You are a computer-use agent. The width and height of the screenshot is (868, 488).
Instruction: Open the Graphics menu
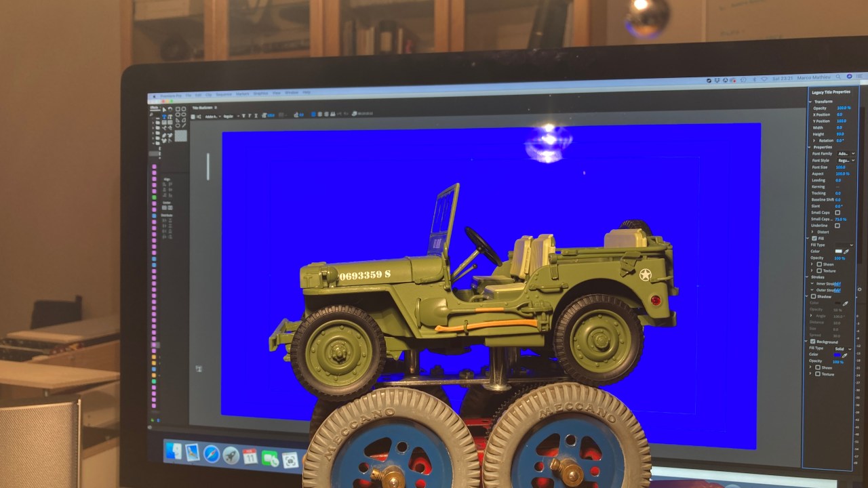pyautogui.click(x=260, y=93)
